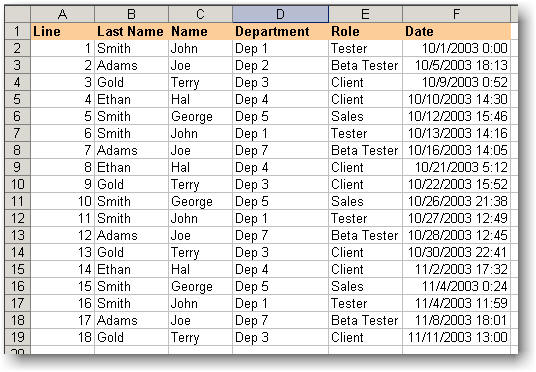Select row 10 header
The image size is (536, 372).
(17, 184)
